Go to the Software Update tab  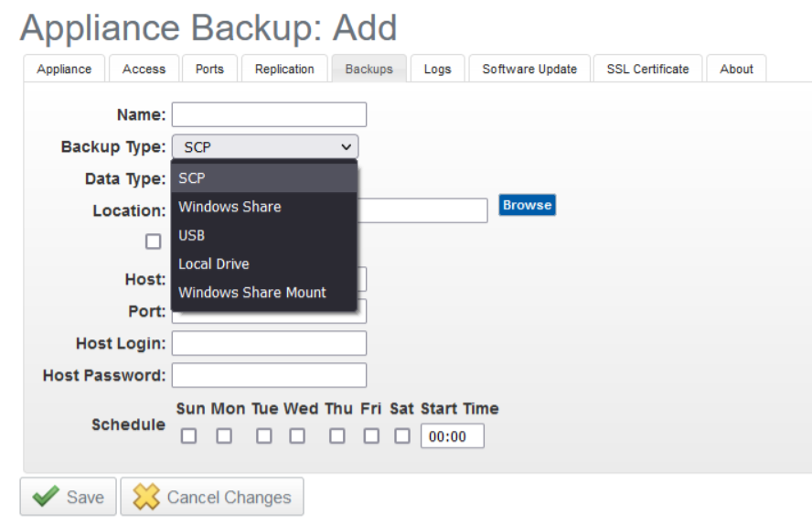point(529,69)
